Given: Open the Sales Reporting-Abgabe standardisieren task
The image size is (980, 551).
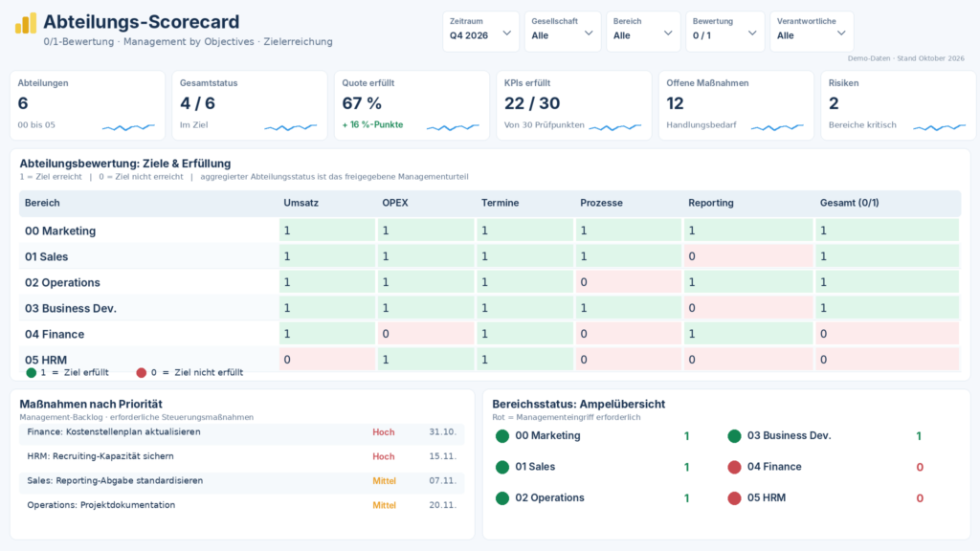Looking at the screenshot, I should coord(241,481).
